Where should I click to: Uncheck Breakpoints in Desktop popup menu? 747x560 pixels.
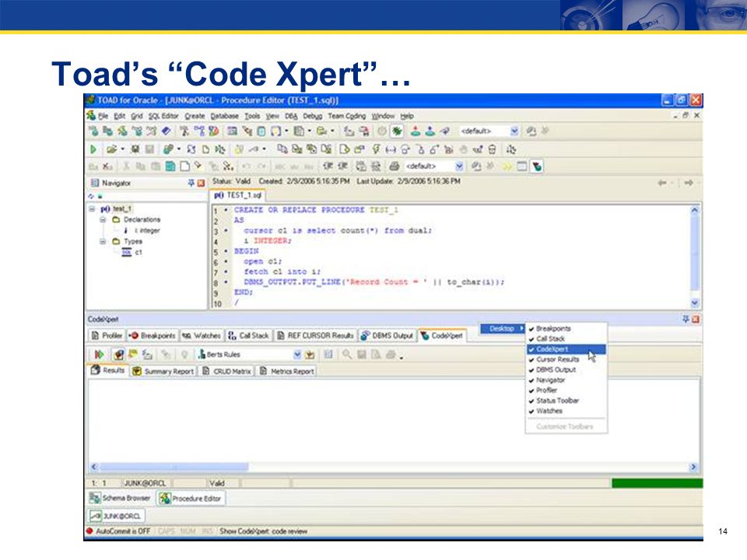[x=566, y=328]
